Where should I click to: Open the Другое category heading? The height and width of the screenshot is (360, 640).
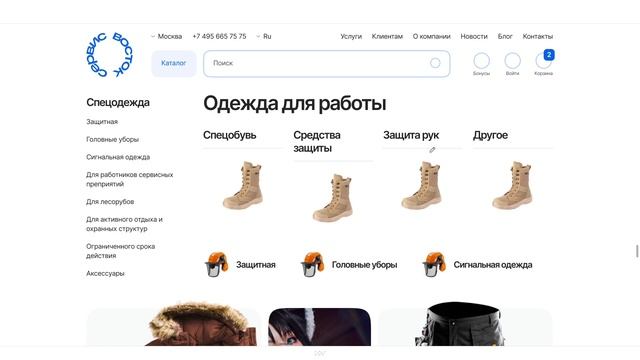coord(490,135)
